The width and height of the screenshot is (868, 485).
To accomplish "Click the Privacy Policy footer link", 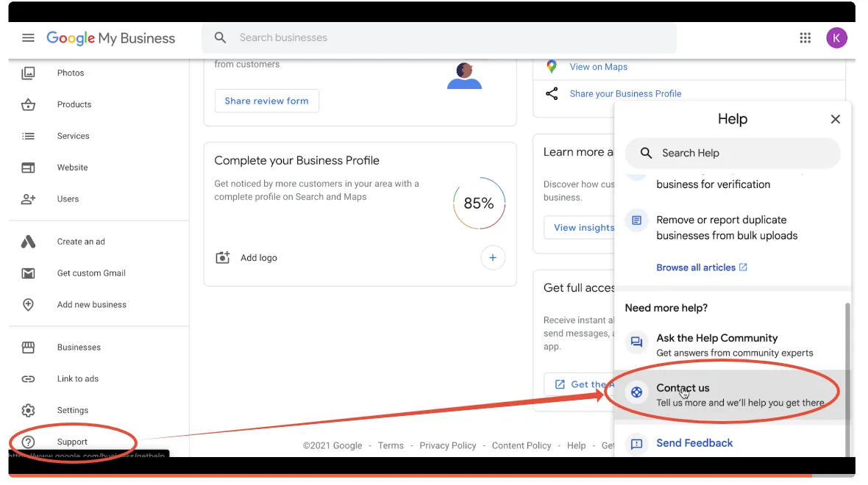I will point(448,446).
